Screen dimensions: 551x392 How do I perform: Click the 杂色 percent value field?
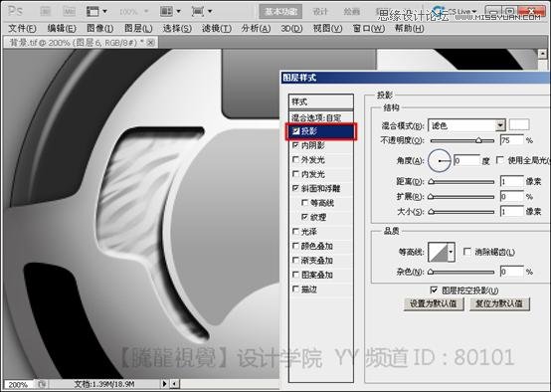click(511, 272)
